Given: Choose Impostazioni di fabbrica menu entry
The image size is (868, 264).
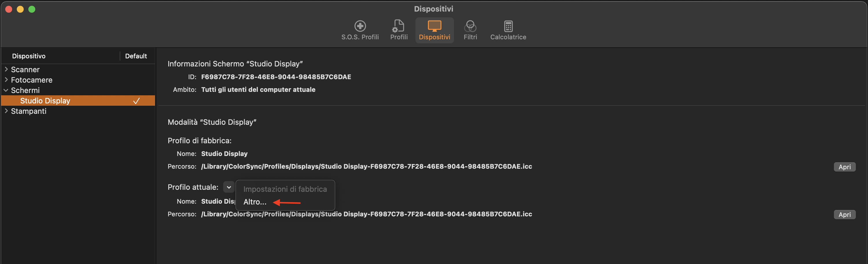Looking at the screenshot, I should [285, 189].
